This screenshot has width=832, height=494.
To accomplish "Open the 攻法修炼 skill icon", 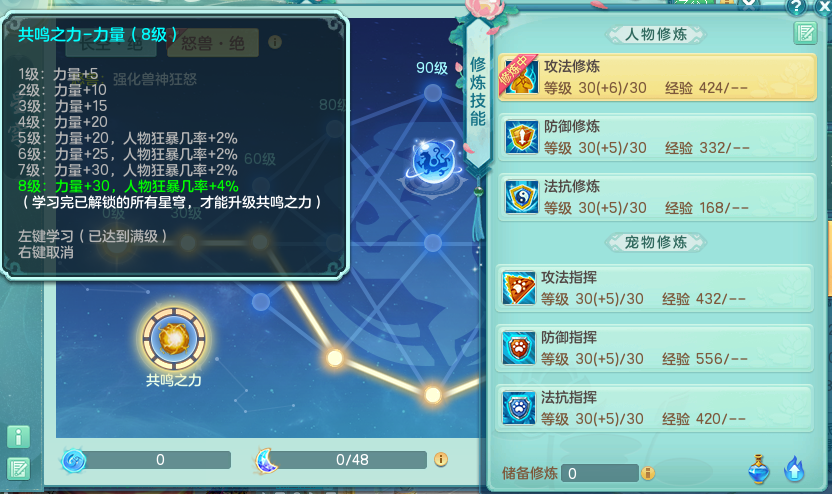I will click(x=521, y=77).
